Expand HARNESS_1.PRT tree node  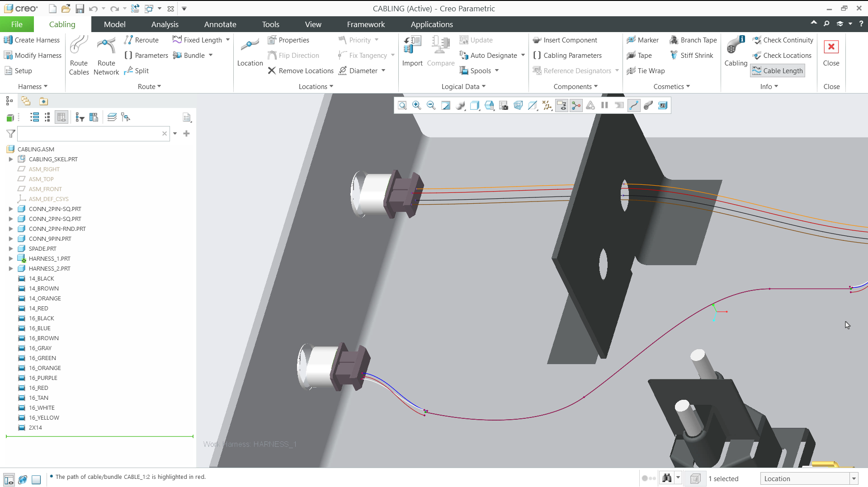11,258
